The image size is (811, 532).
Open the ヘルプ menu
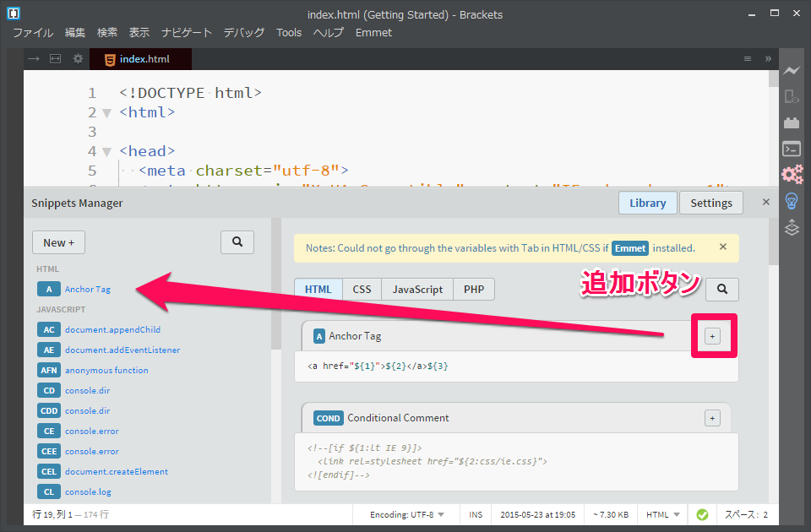329,33
